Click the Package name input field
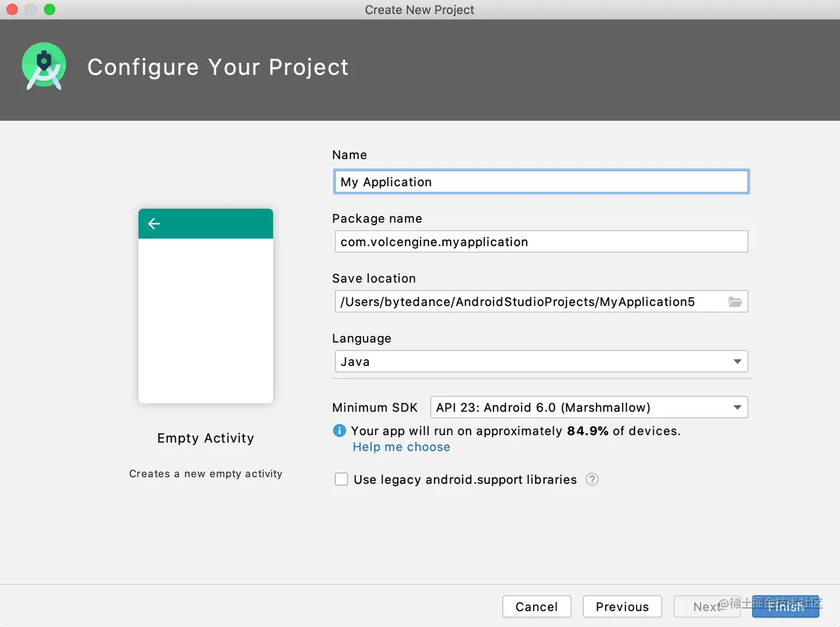 [541, 242]
